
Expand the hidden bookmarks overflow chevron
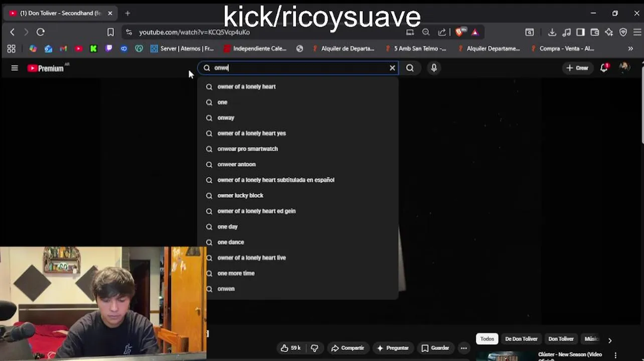coord(630,49)
